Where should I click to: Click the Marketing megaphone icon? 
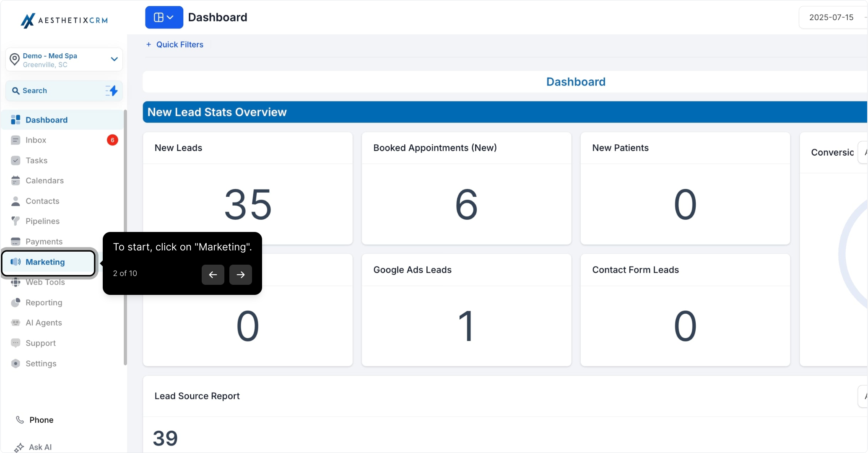click(x=16, y=262)
